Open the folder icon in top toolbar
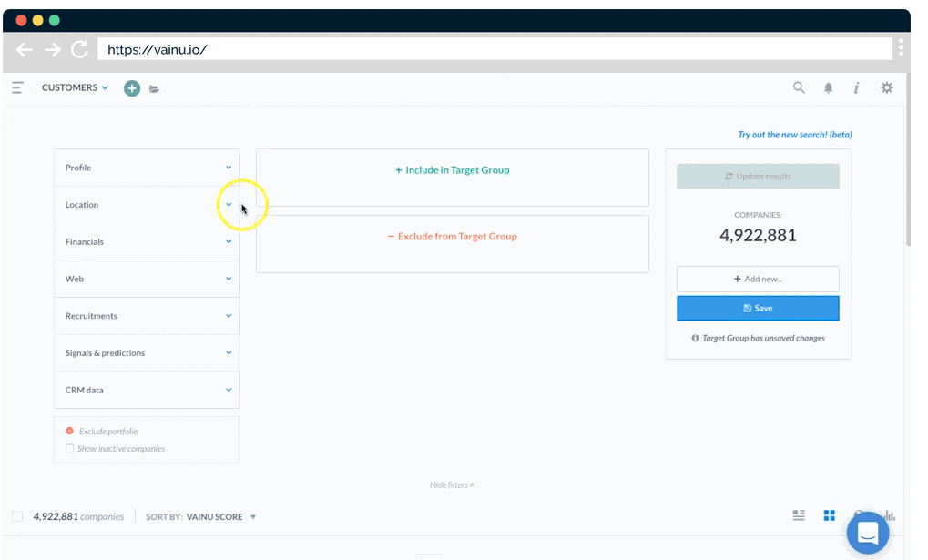The width and height of the screenshot is (928, 560). click(x=154, y=88)
